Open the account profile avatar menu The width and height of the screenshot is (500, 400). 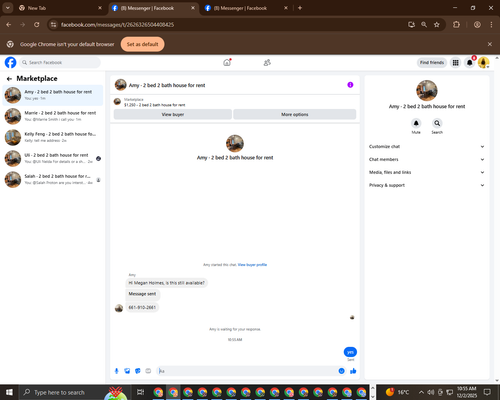pyautogui.click(x=483, y=62)
